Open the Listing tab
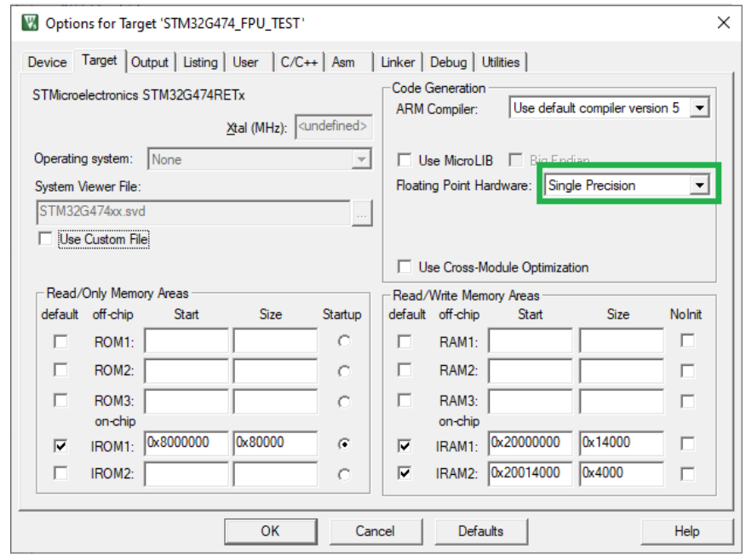This screenshot has height=560, width=752. pyautogui.click(x=200, y=62)
